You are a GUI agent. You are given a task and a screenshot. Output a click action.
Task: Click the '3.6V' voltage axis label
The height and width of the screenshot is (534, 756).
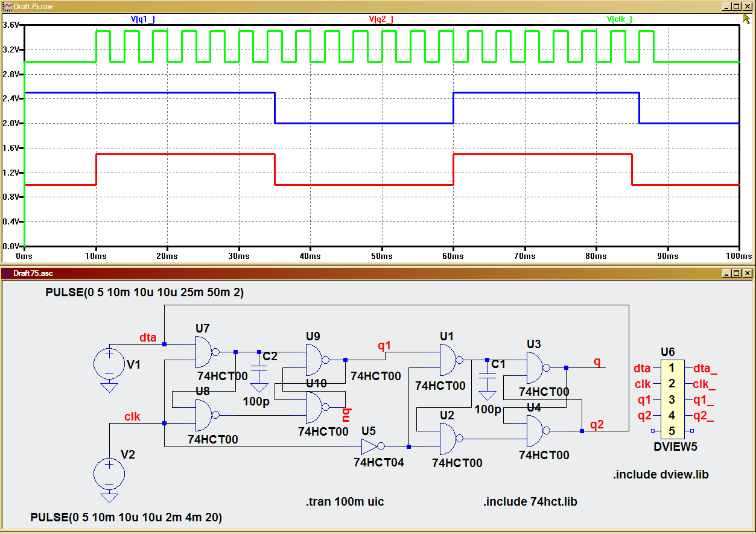point(11,25)
